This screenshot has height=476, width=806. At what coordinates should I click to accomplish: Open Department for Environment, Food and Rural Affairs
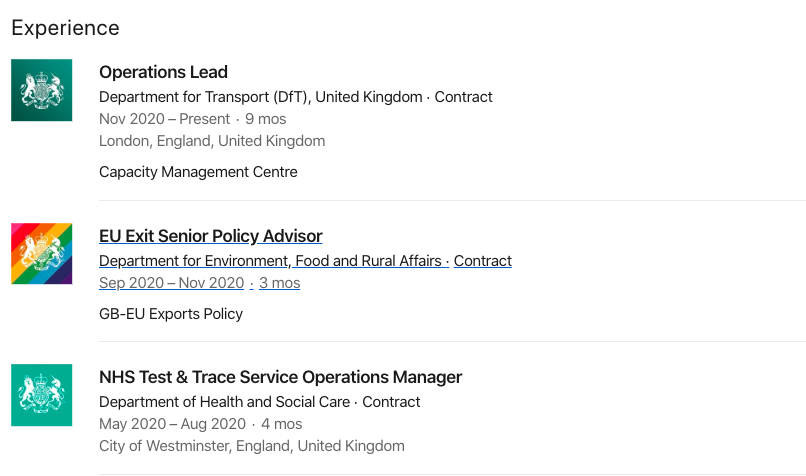[270, 261]
